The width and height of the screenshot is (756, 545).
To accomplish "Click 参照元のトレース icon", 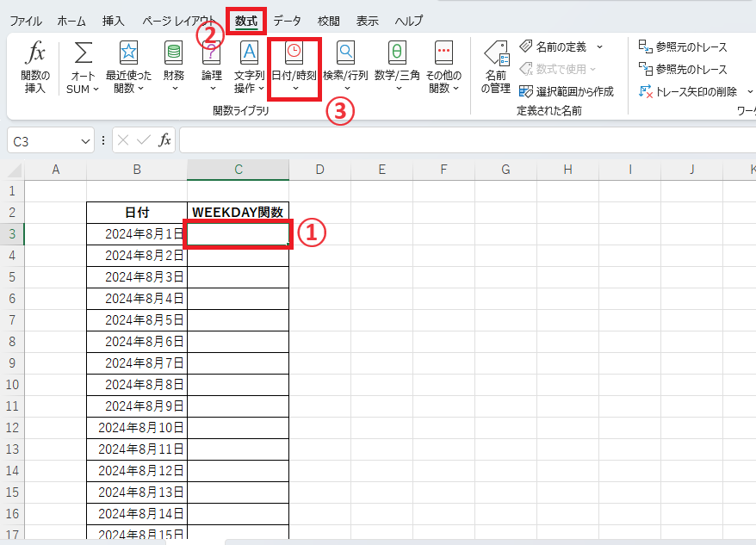I will coord(646,46).
